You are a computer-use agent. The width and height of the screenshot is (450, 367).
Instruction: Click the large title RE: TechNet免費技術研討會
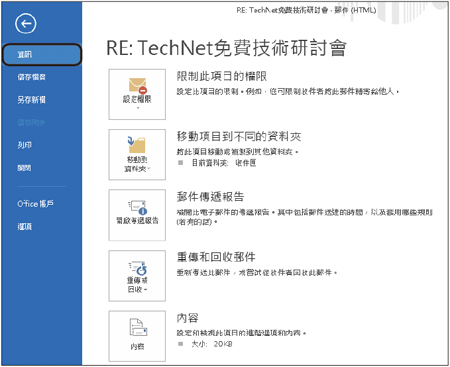click(x=226, y=48)
